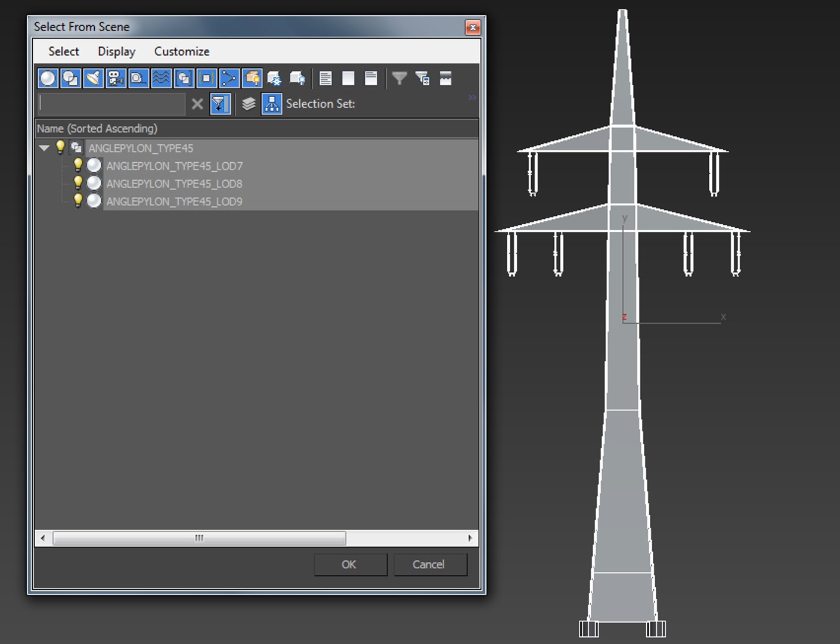Click the Display All list icon
The image size is (840, 644).
point(326,78)
